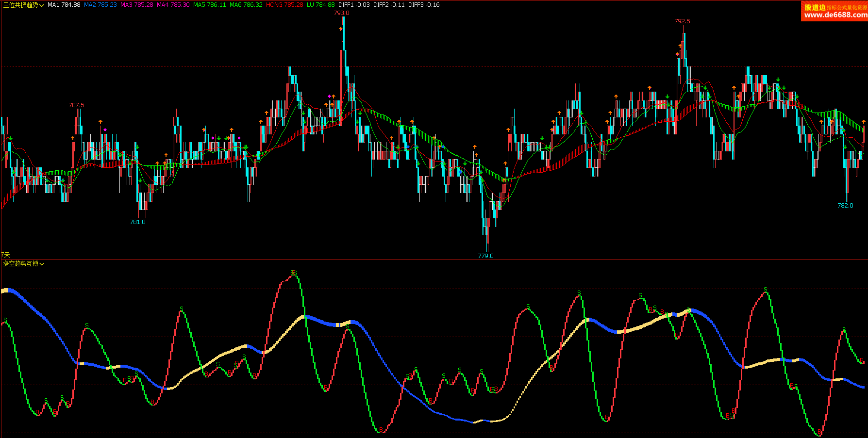This screenshot has width=868, height=438.
Task: Click the magenta MA3 785.28 legend
Action: (x=136, y=5)
